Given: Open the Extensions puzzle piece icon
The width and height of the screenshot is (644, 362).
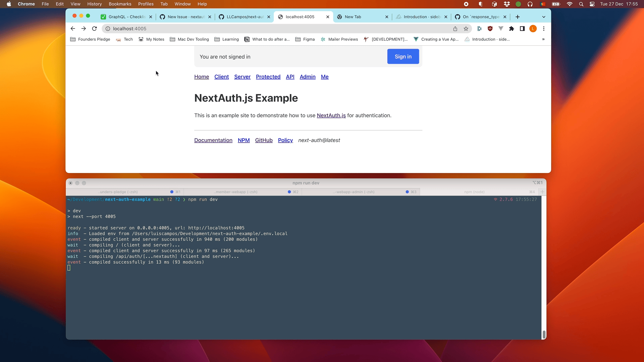Looking at the screenshot, I should coord(512,28).
